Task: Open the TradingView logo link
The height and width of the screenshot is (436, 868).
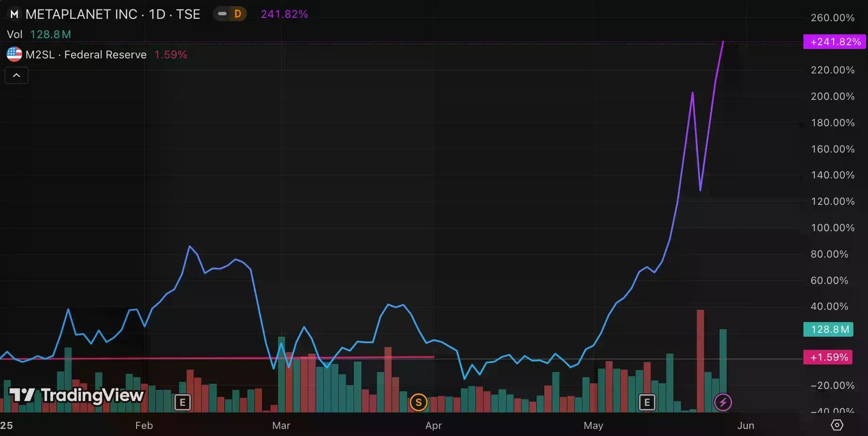Action: [76, 396]
